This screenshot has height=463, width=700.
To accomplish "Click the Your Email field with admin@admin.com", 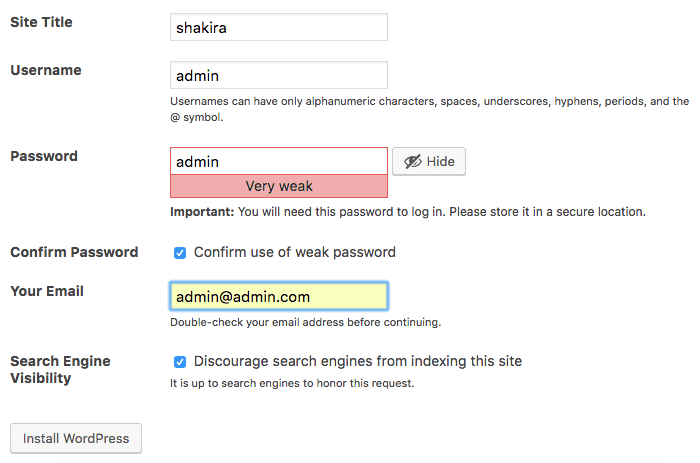I will [x=278, y=297].
